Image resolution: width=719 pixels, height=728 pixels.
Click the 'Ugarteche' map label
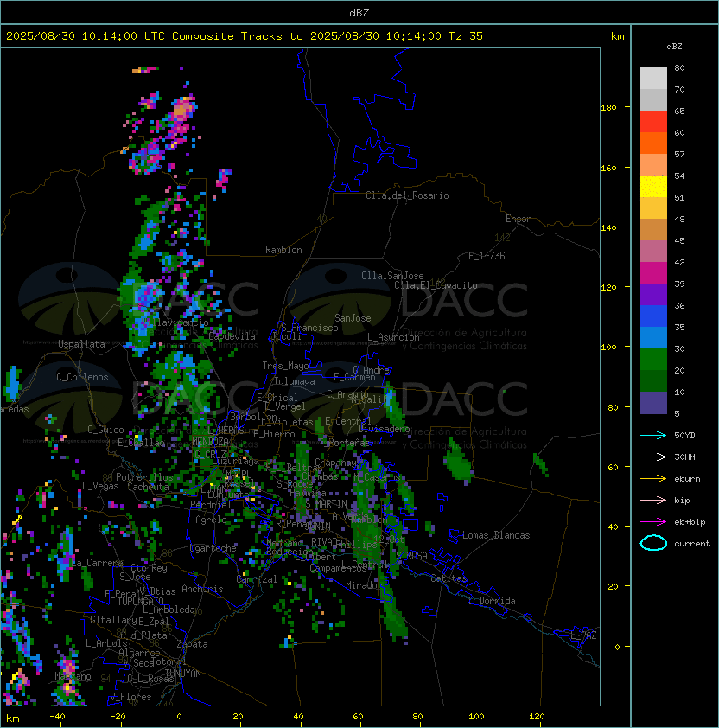coord(213,548)
